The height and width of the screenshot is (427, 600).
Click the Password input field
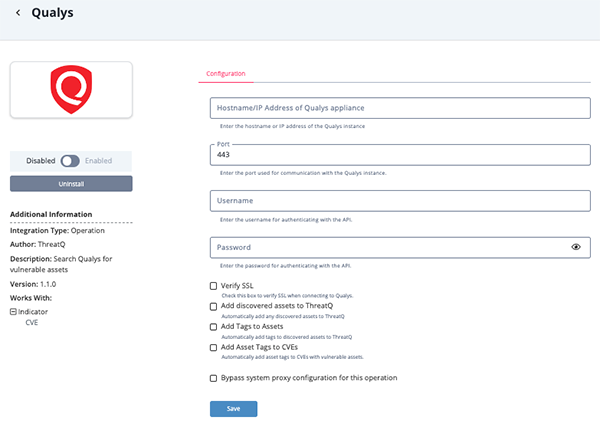coord(400,248)
